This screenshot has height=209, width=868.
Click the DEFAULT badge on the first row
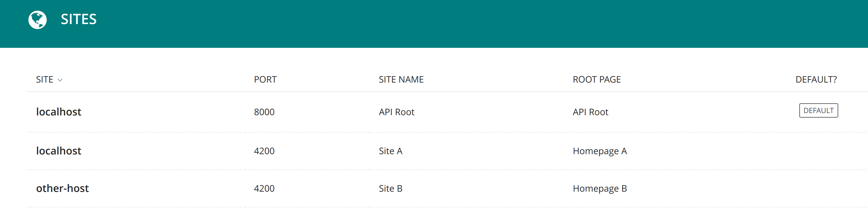[x=818, y=110]
